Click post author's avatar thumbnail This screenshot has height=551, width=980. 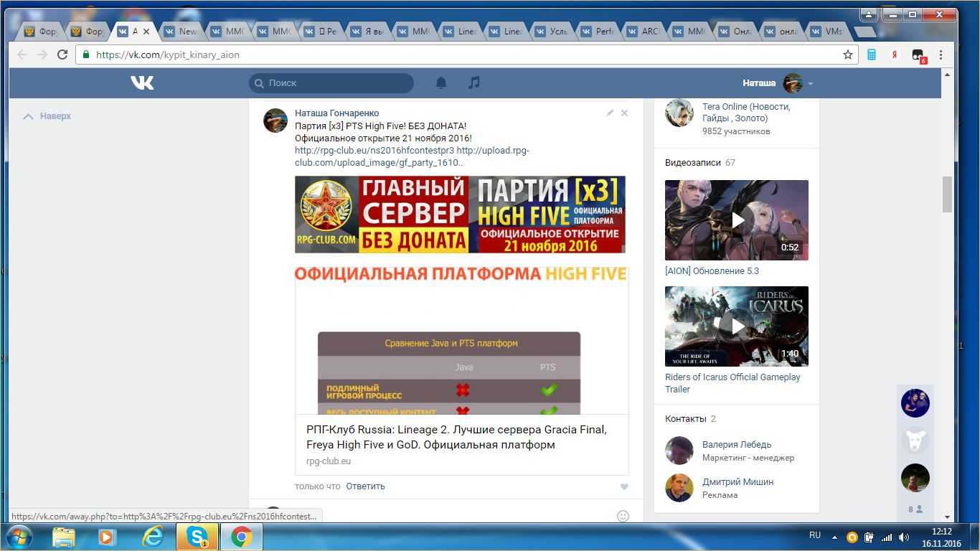275,121
